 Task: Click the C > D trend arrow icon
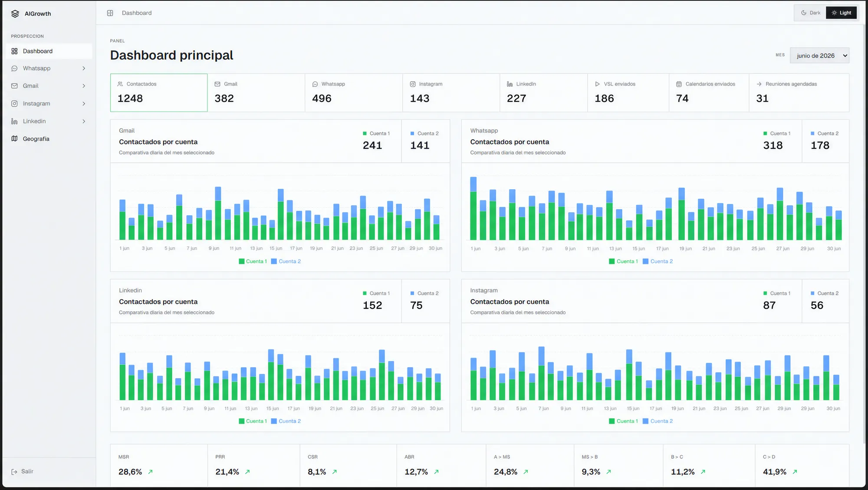(795, 472)
